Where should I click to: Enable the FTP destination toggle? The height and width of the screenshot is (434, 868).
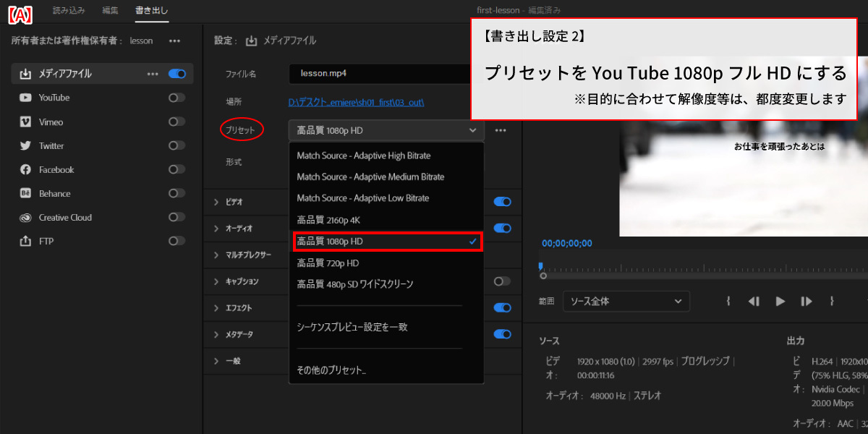coord(176,241)
